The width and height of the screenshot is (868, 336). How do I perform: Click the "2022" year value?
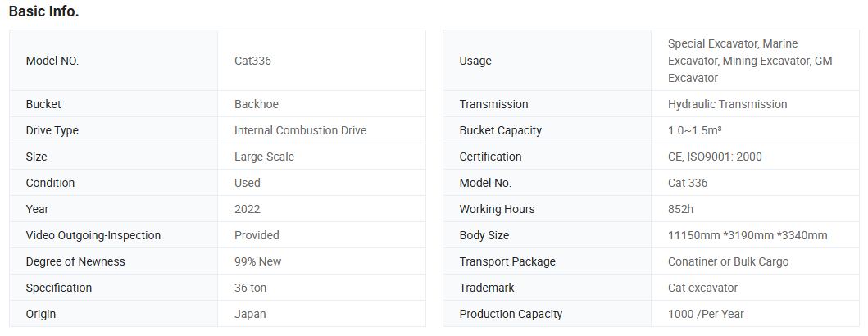click(247, 209)
